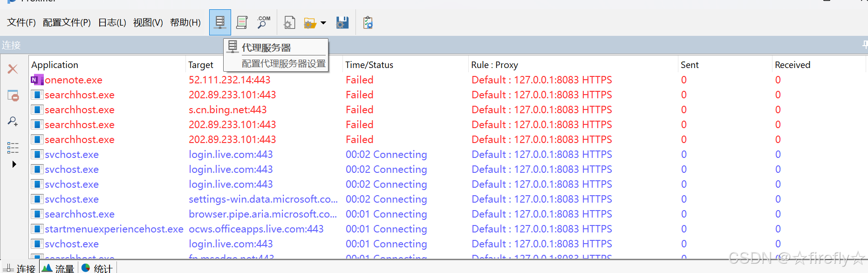Click the app icon in the settings-win.data.microsoft row

[37, 199]
